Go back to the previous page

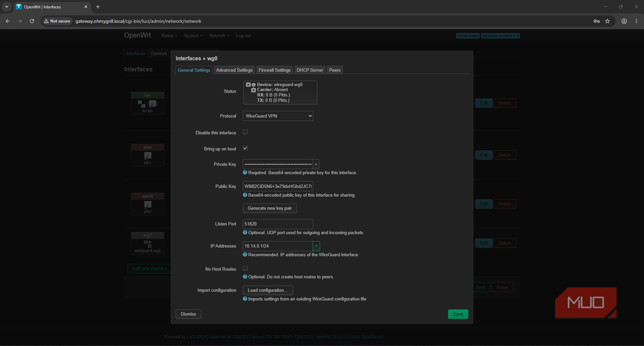click(x=8, y=21)
